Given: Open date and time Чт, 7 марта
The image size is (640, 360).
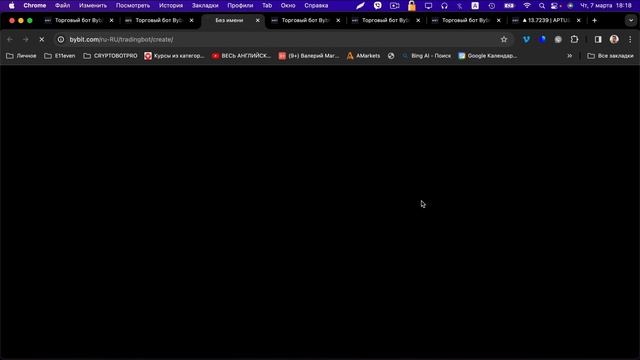Looking at the screenshot, I should point(606,6).
